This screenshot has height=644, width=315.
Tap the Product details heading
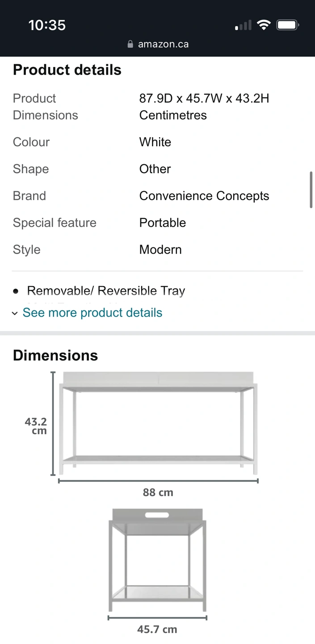click(67, 70)
